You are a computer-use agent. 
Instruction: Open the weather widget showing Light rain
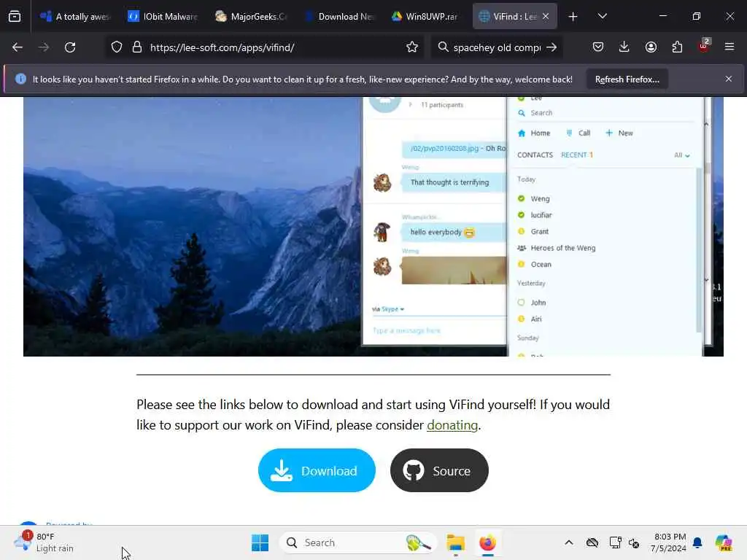(44, 542)
